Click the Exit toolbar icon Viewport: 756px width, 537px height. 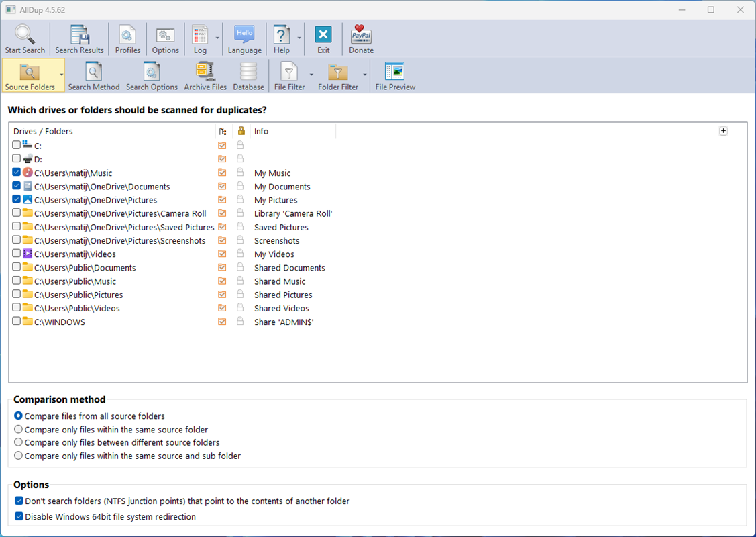pyautogui.click(x=323, y=35)
